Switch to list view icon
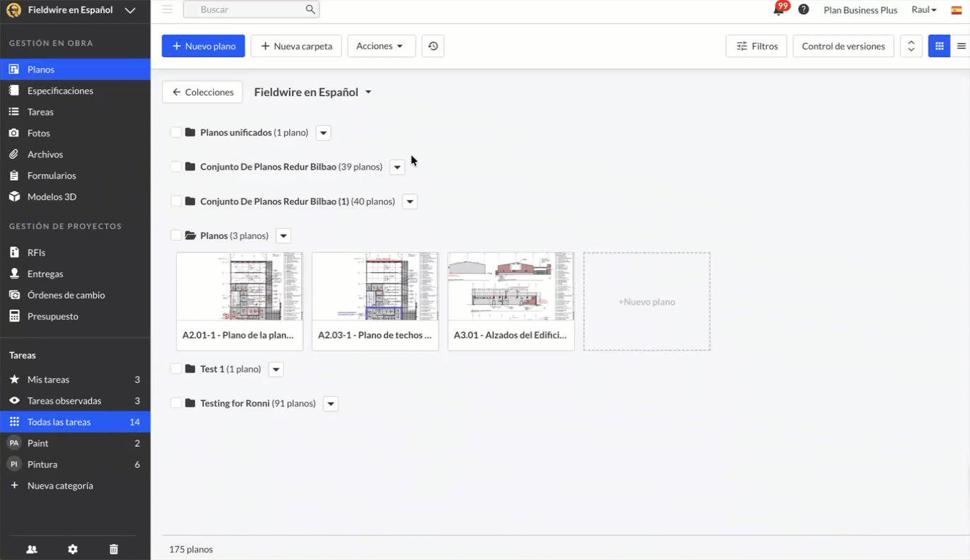970x560 pixels. pyautogui.click(x=961, y=46)
